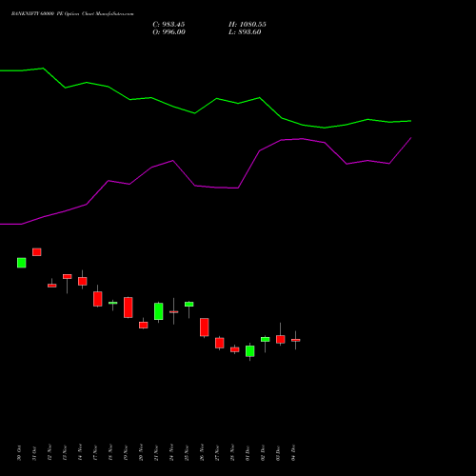The image size is (476, 476).
Task: Click the open value O: 996.00
Action: (x=169, y=32)
